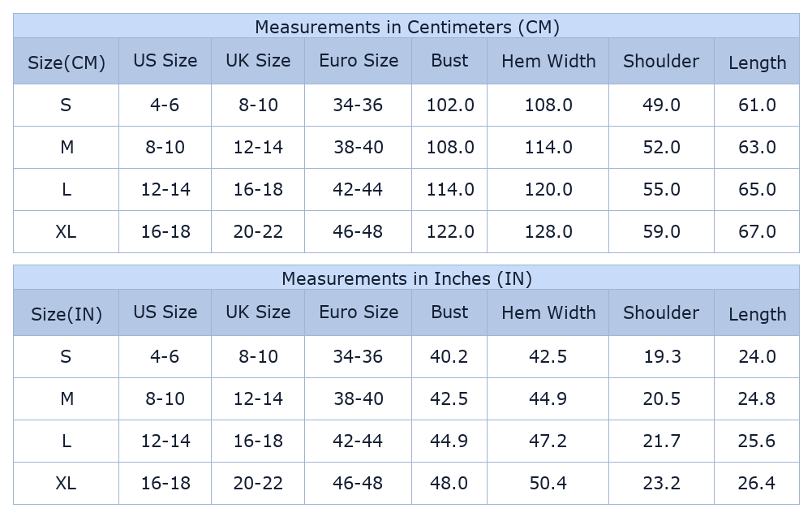The image size is (812, 521).
Task: Select the 67.0 length value
Action: tap(757, 231)
